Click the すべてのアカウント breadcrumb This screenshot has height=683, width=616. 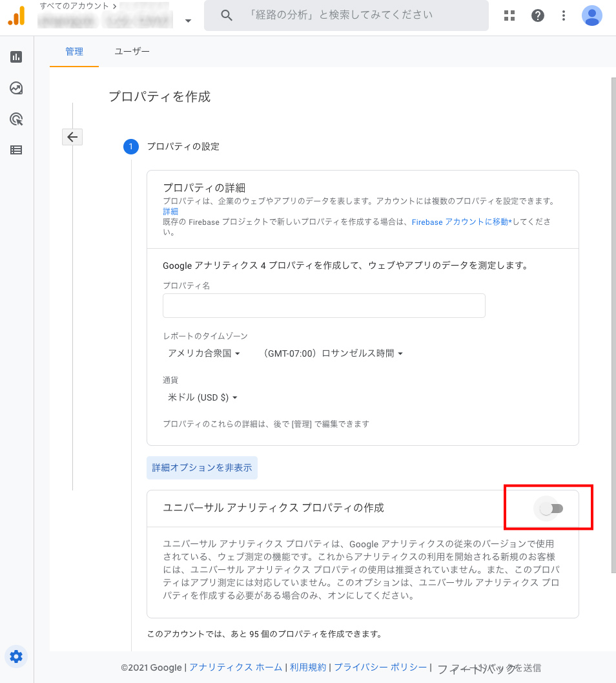point(74,6)
